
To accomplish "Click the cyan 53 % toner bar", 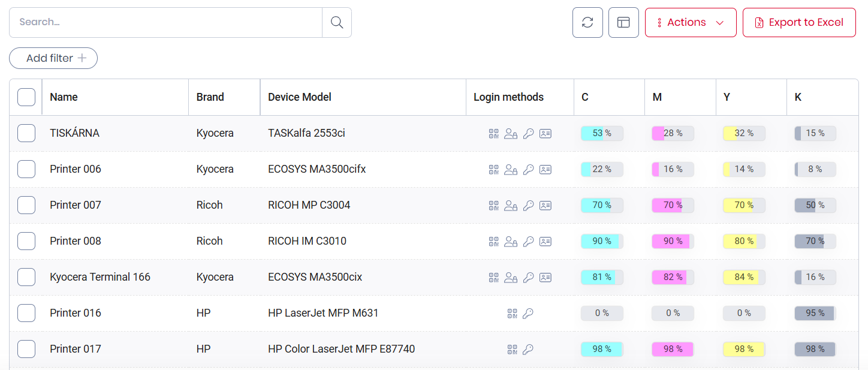I will 602,133.
